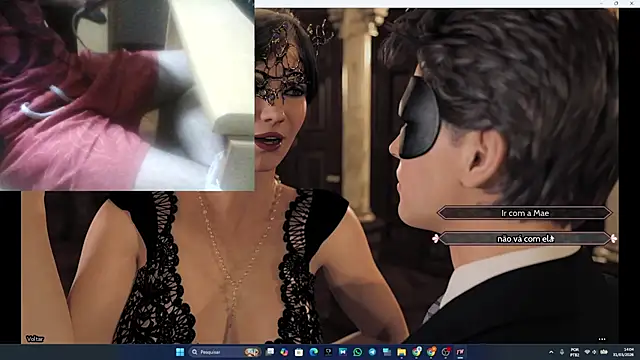
Task: Open File Explorer from the taskbar
Action: tap(402, 352)
